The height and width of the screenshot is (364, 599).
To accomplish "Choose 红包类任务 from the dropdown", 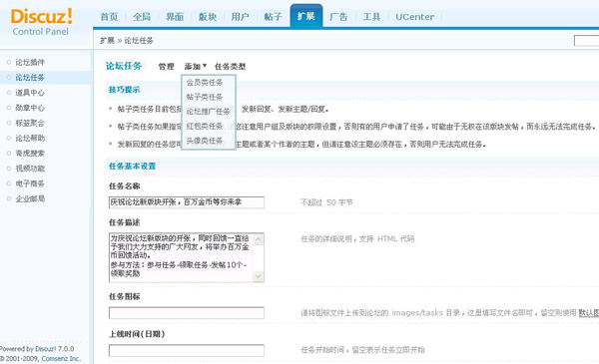I will coord(205,126).
